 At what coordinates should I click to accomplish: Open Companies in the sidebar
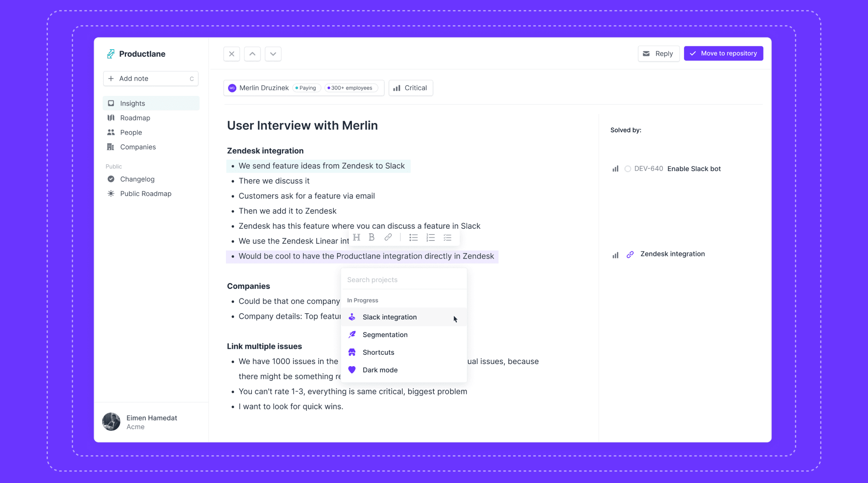[151, 147]
